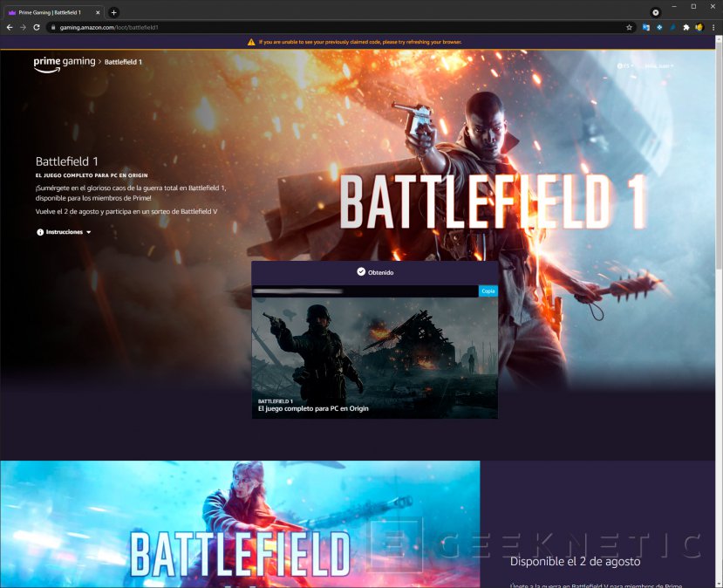
Task: Click the blue diamond extension icon
Action: pos(659,28)
